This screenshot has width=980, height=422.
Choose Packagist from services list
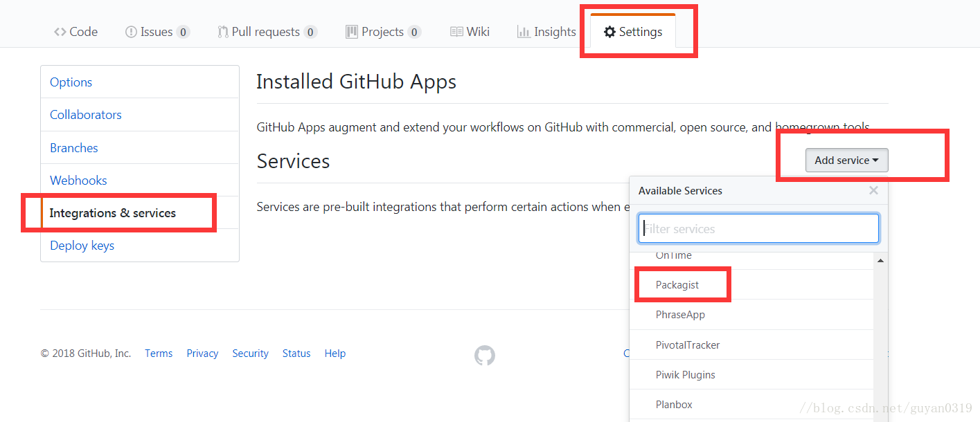[751, 284]
